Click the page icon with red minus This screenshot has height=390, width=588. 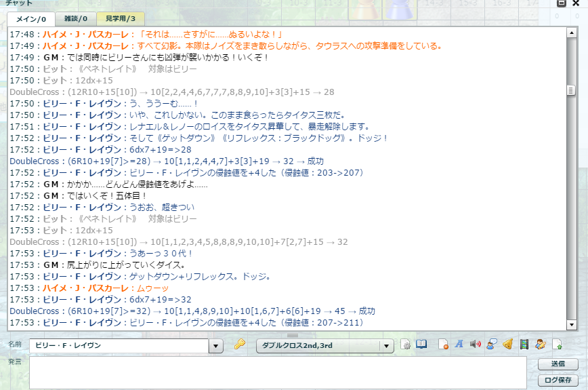pos(443,345)
